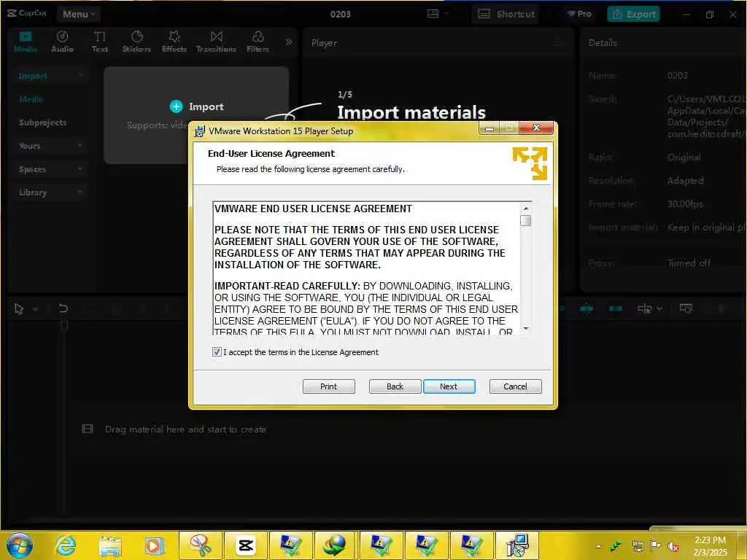Click the blue Import plus icon
The width and height of the screenshot is (747, 560).
177,106
